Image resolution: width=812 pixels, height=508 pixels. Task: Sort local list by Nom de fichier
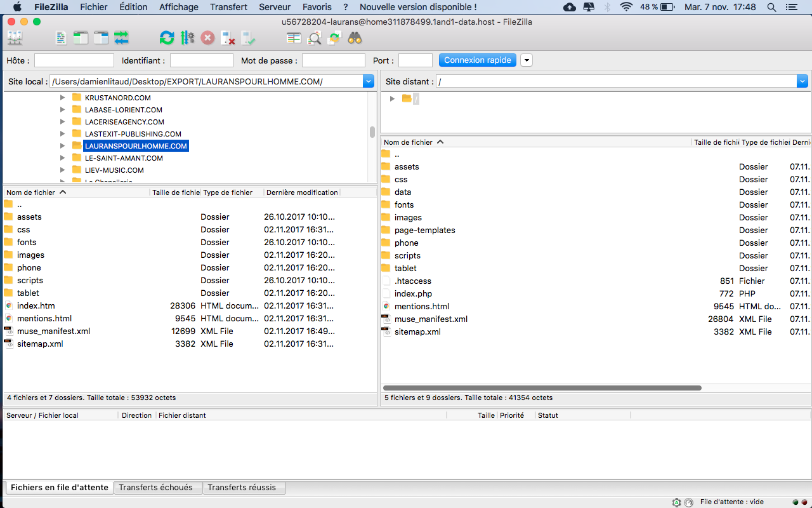click(77, 192)
